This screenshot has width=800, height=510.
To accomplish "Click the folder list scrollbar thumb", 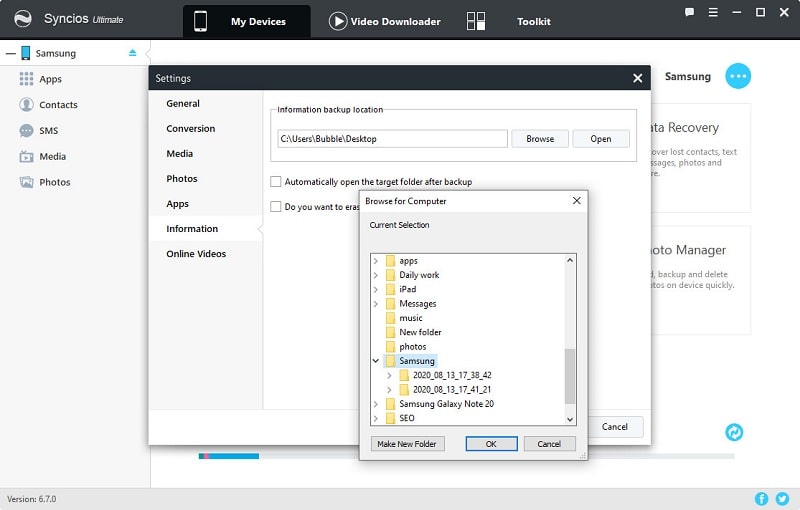I will (569, 376).
